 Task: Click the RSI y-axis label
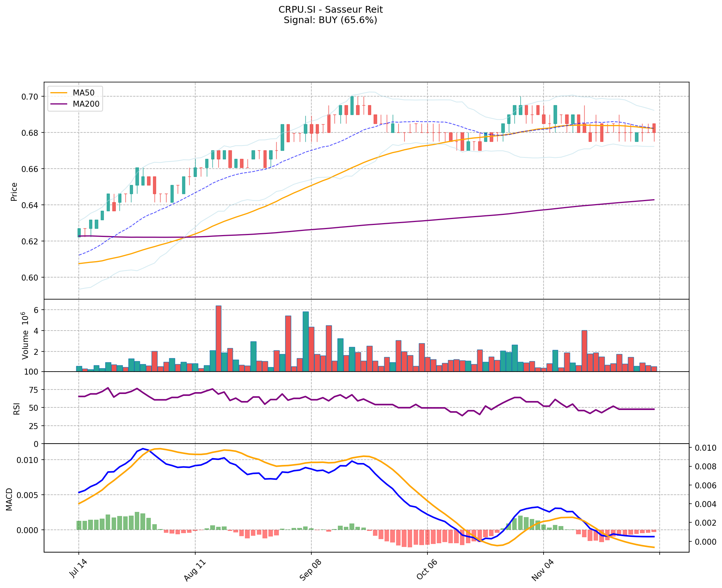pyautogui.click(x=16, y=409)
